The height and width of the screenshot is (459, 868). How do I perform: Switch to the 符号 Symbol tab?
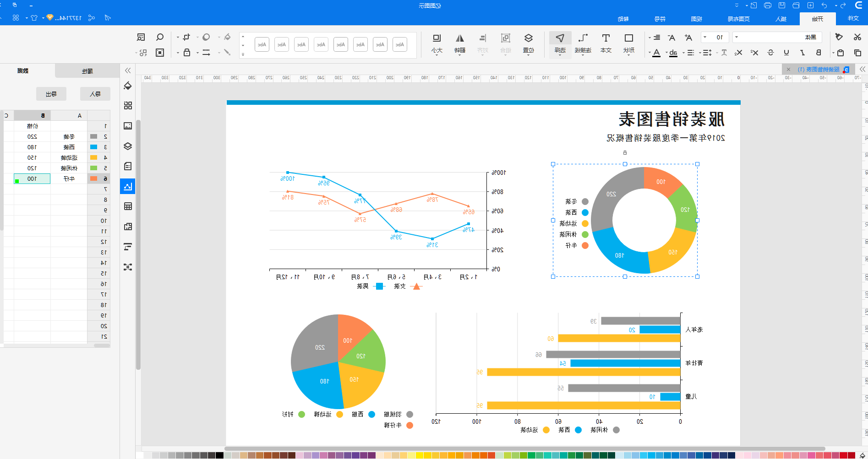coord(660,19)
